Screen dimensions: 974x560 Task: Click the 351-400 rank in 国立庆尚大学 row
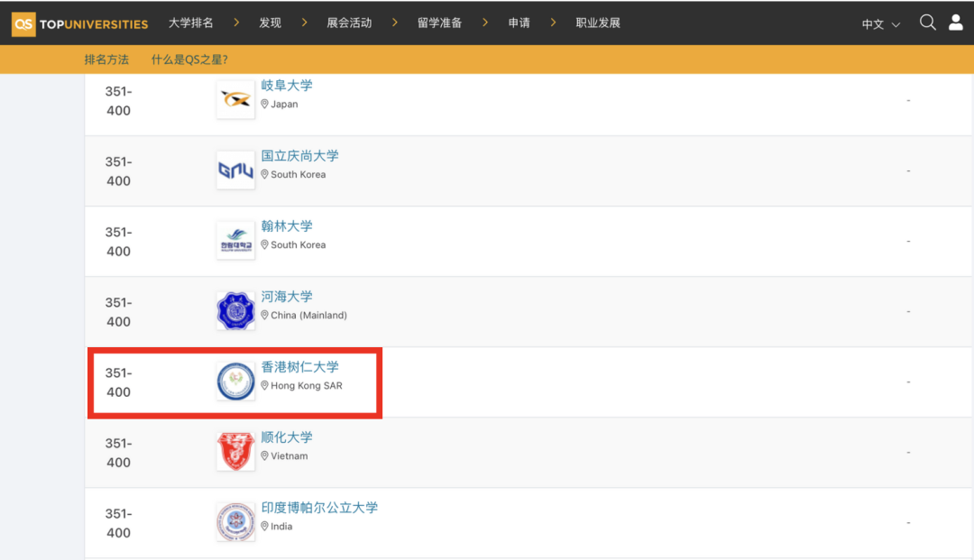tap(118, 171)
